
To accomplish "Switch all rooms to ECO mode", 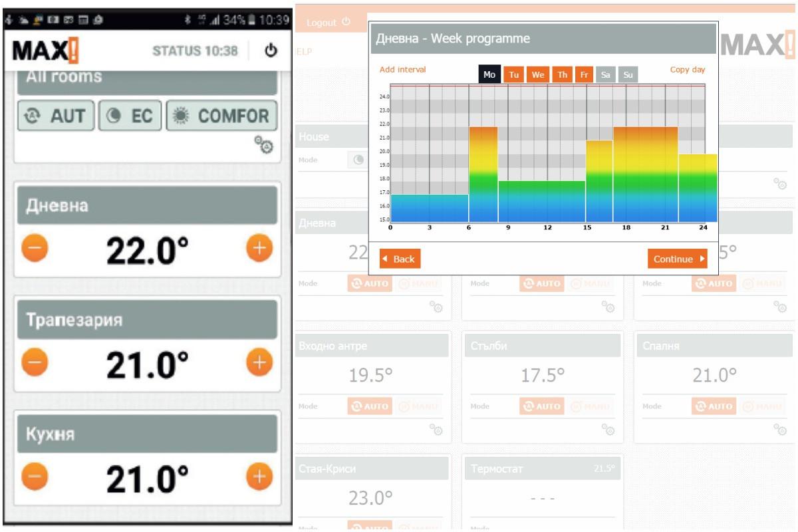I will click(x=130, y=116).
